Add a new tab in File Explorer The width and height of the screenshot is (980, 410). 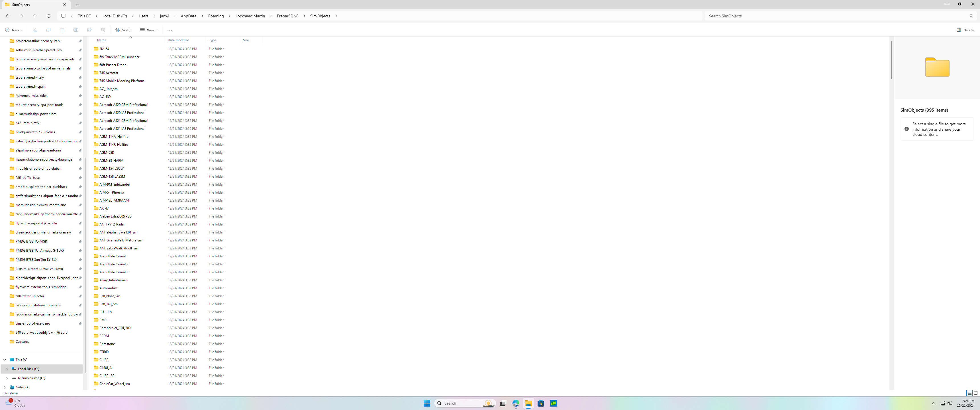tap(77, 5)
